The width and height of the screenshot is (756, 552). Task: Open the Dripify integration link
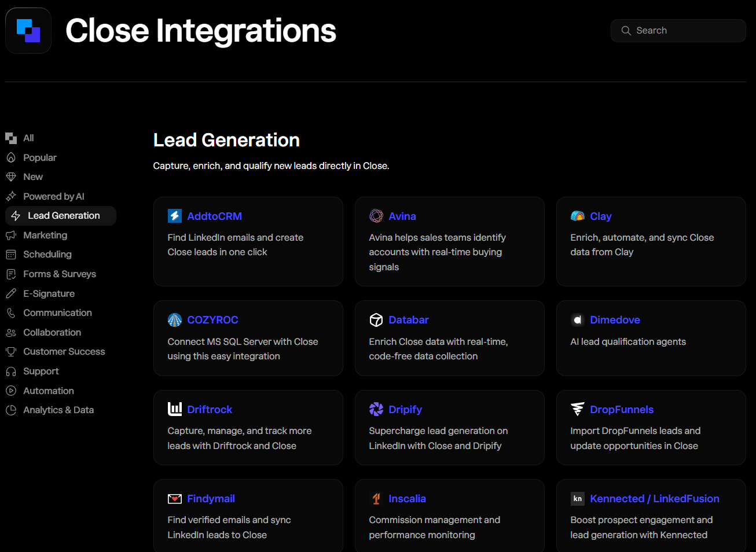click(405, 410)
